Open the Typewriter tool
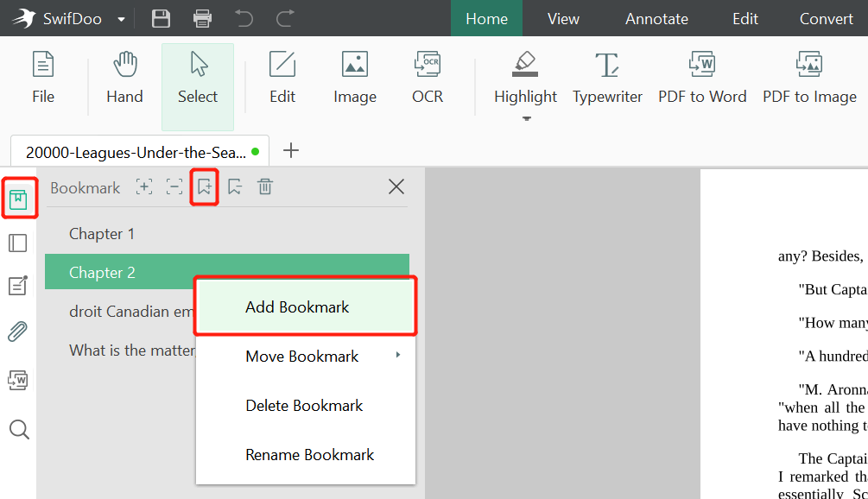The height and width of the screenshot is (499, 868). (607, 78)
